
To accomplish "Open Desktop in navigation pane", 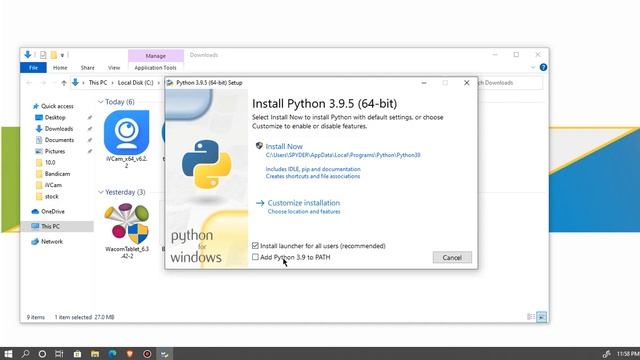I will point(55,118).
